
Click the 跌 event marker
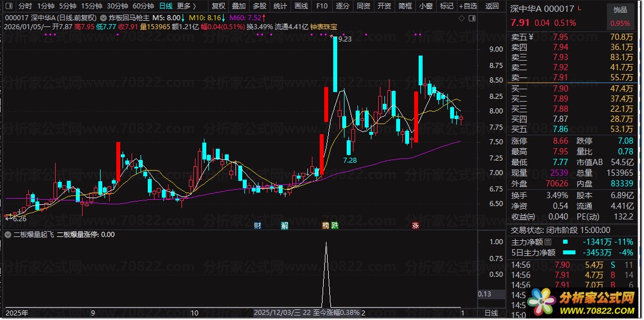coord(335,225)
